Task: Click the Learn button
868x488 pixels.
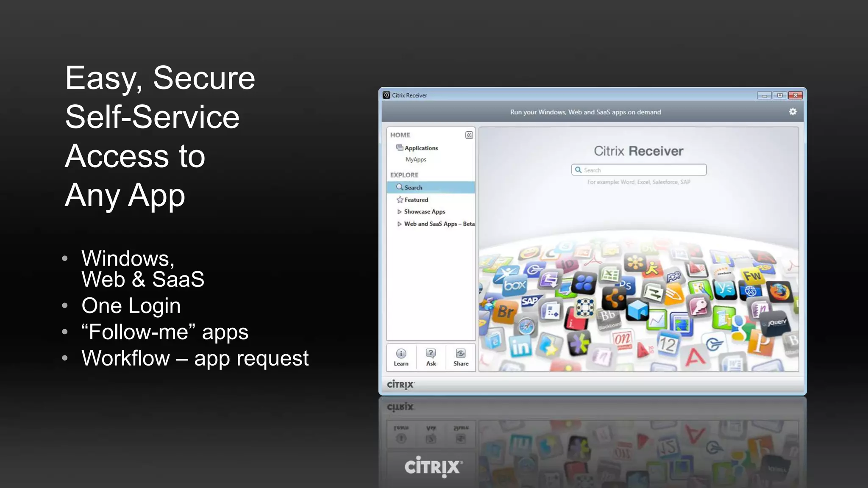Action: tap(401, 357)
